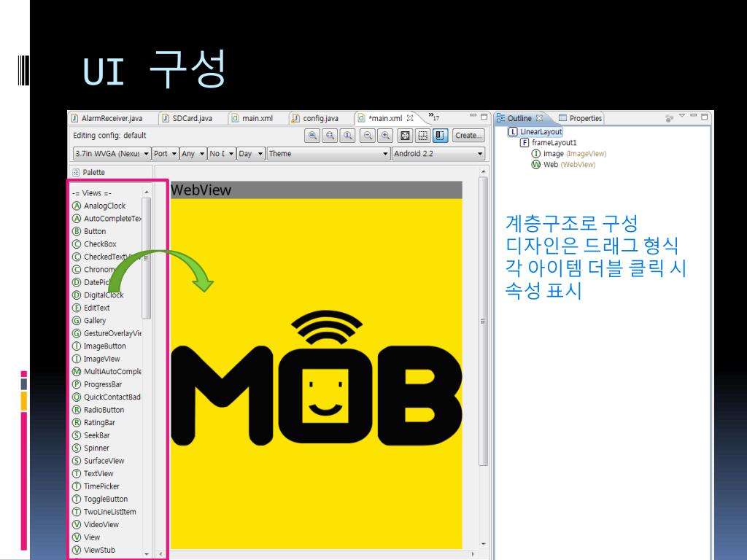Select AnalogClock in the palette
Viewport: 747px width, 560px height.
[x=99, y=206]
